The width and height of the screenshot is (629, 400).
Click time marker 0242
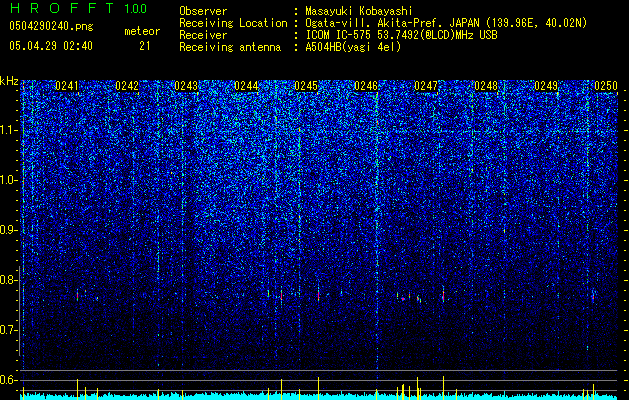tap(127, 86)
